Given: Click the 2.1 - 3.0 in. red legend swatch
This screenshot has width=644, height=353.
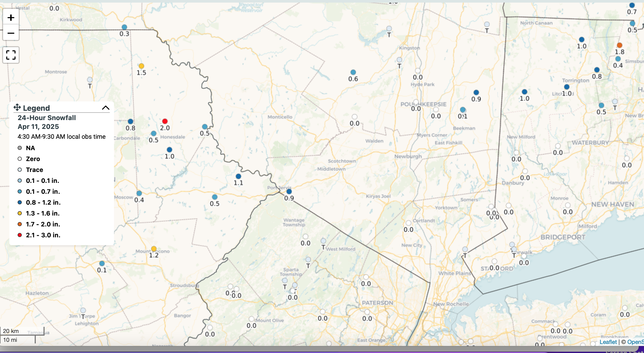Looking at the screenshot, I should pyautogui.click(x=20, y=235).
